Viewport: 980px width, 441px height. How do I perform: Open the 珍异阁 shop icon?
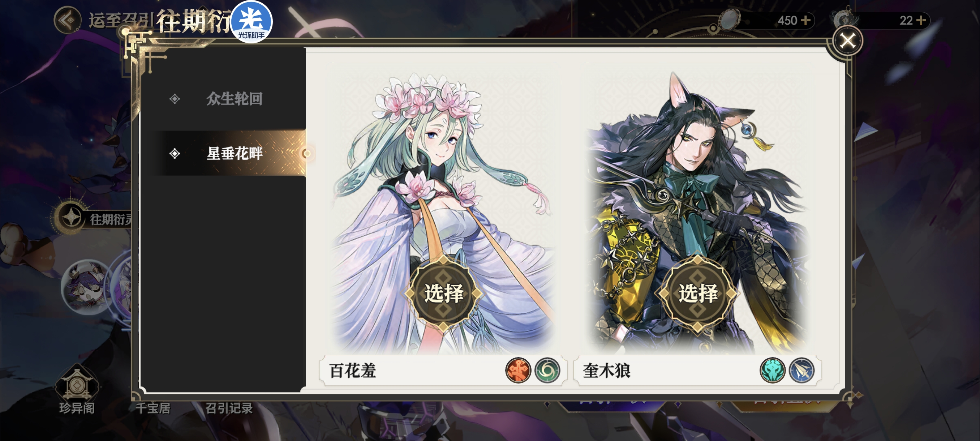click(77, 389)
